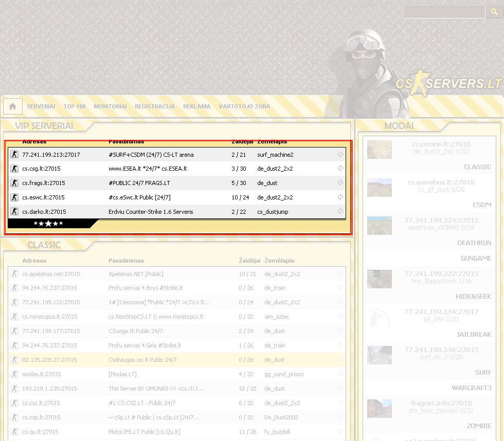
Task: Select the CLASSIC mod category
Action: point(477,167)
